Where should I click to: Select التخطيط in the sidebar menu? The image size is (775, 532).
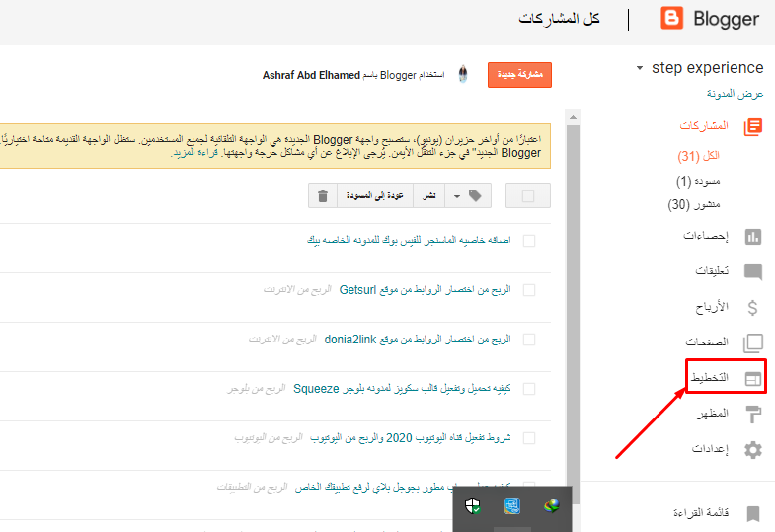coord(709,377)
